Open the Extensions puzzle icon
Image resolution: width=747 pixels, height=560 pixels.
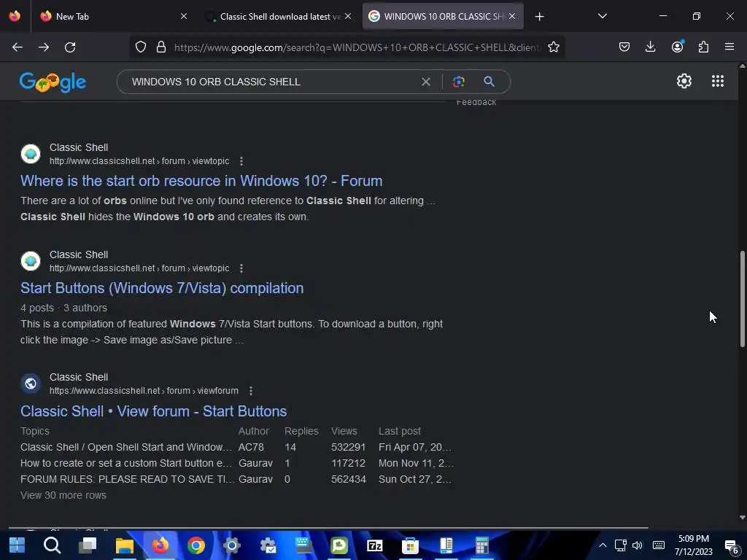(703, 47)
